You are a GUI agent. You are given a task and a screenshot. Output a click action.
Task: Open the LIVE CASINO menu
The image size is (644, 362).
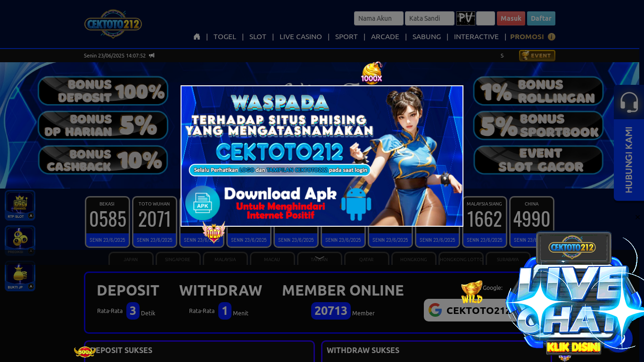[x=301, y=37]
